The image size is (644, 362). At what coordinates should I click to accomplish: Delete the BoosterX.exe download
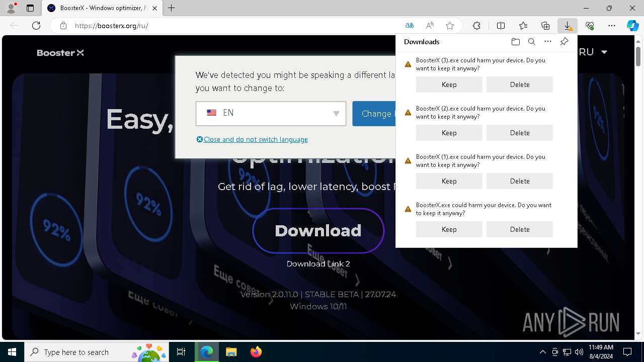tap(520, 229)
